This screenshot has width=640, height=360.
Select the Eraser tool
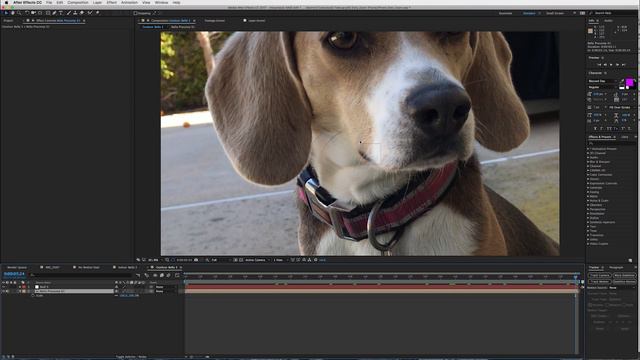pyautogui.click(x=82, y=13)
